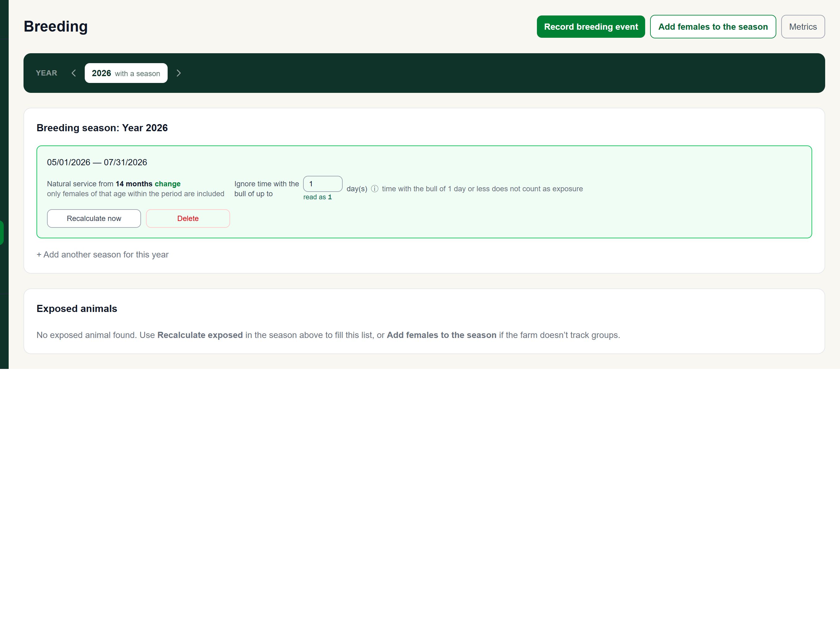The height and width of the screenshot is (619, 840).
Task: Delete the 2026 breeding season
Action: 188,219
